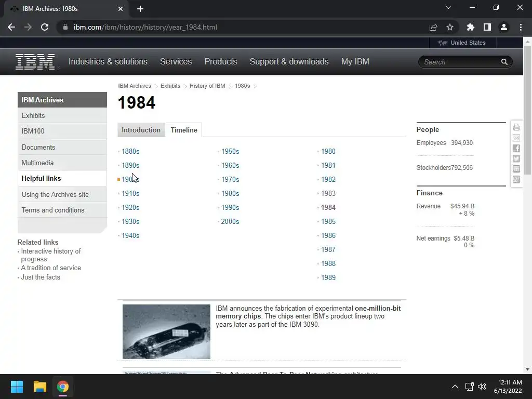Screen dimensions: 532x399
Task: Open A tradition of service link
Action: point(51,268)
